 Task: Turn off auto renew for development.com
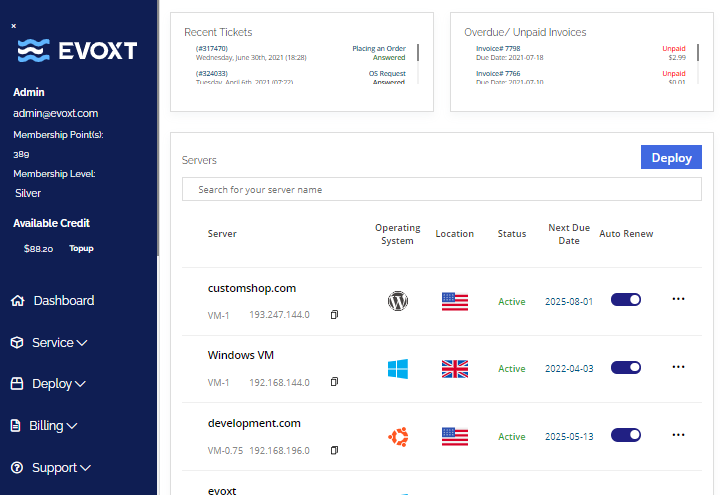pyautogui.click(x=626, y=435)
